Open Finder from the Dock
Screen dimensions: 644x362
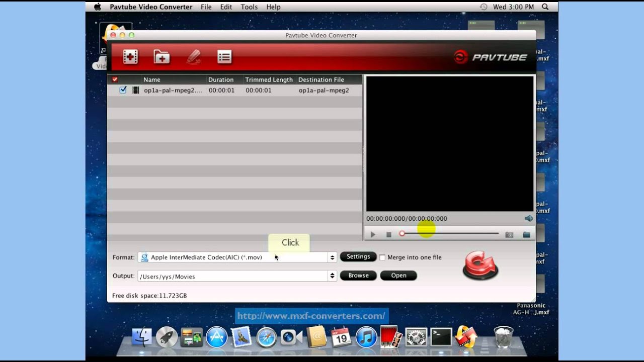point(142,337)
